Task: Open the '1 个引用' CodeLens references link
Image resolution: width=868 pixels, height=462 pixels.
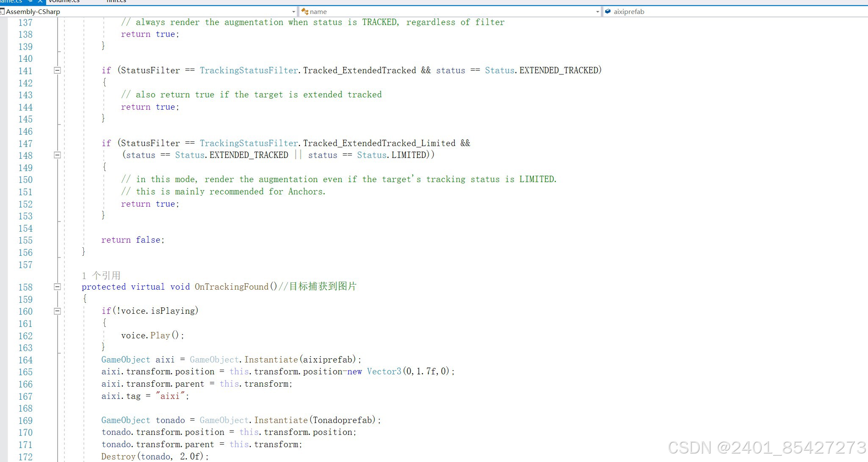Action: (x=101, y=276)
